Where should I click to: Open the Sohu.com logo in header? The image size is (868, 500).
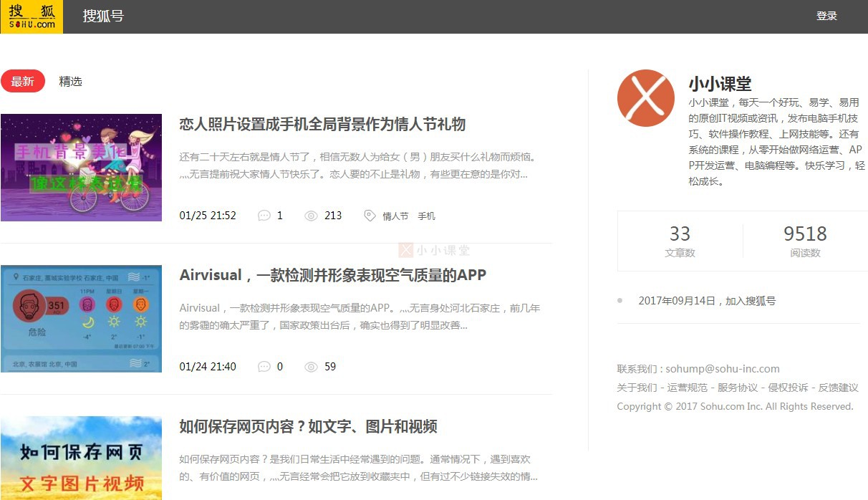(32, 16)
